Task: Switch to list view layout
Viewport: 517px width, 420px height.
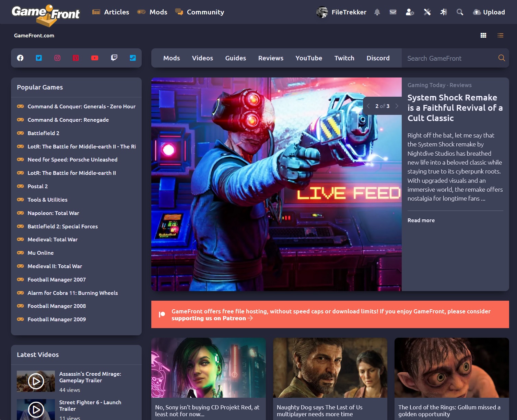Action: click(x=501, y=35)
